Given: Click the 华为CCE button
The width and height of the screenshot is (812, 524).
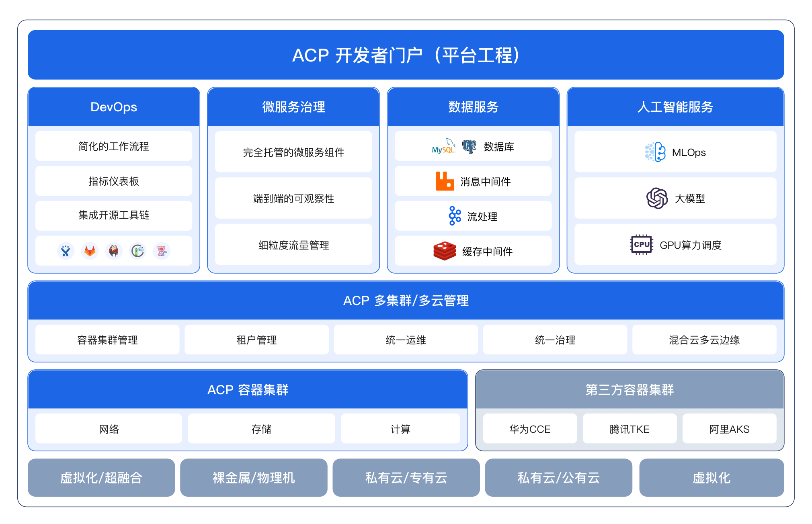Looking at the screenshot, I should point(529,429).
